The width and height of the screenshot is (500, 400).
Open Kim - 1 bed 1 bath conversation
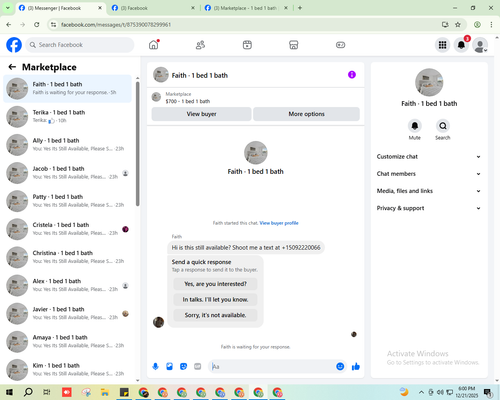point(68,370)
